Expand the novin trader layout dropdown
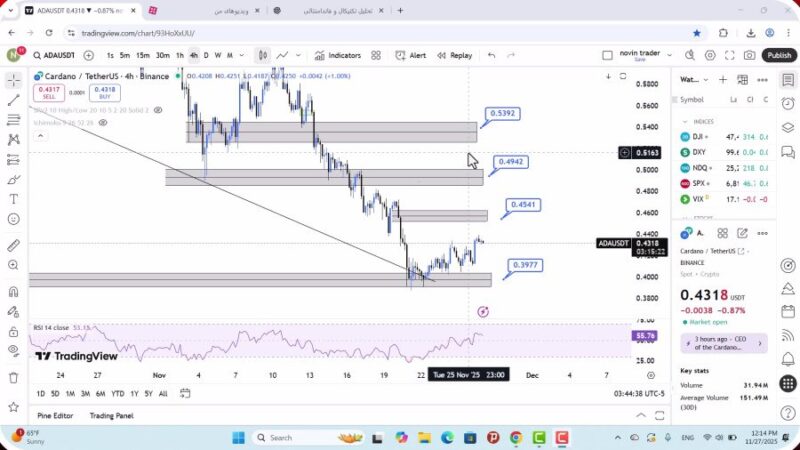Viewport: 800px width, 450px height. click(x=670, y=55)
